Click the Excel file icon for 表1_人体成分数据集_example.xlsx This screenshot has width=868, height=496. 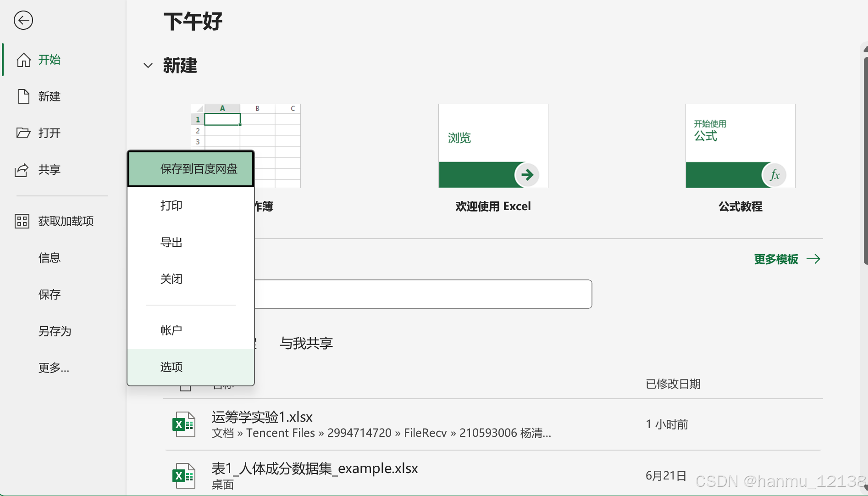pos(184,476)
